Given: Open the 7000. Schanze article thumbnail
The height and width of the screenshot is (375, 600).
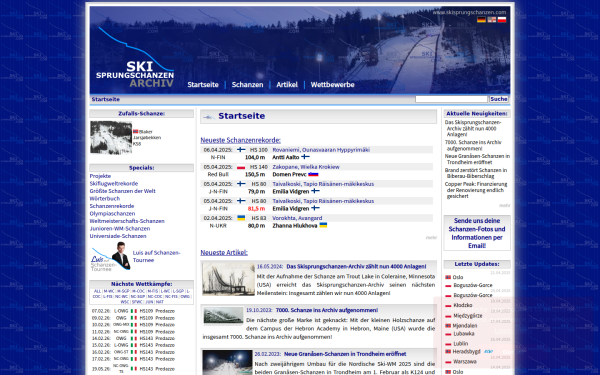Looking at the screenshot, I should click(x=223, y=315).
